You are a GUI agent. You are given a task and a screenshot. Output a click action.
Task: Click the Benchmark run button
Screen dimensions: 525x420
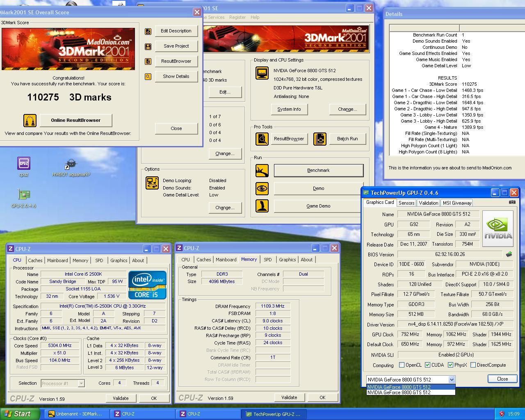pos(319,171)
